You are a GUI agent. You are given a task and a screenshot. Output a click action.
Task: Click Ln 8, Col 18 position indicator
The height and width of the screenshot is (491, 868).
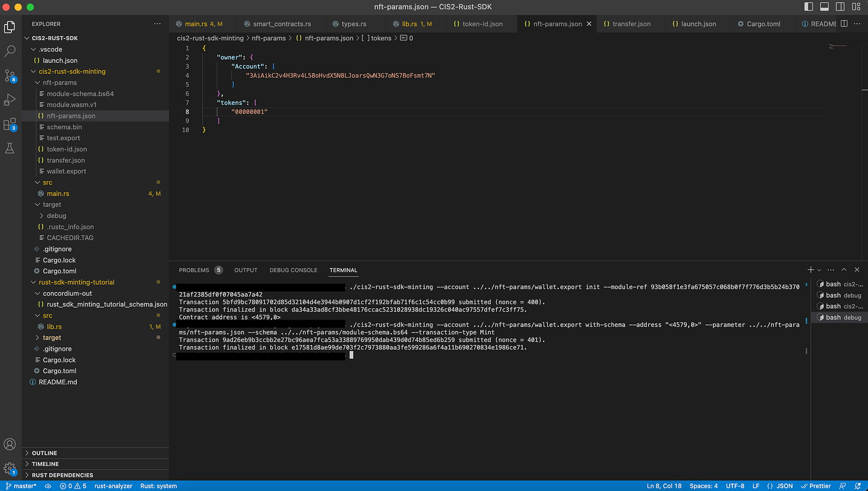(664, 486)
